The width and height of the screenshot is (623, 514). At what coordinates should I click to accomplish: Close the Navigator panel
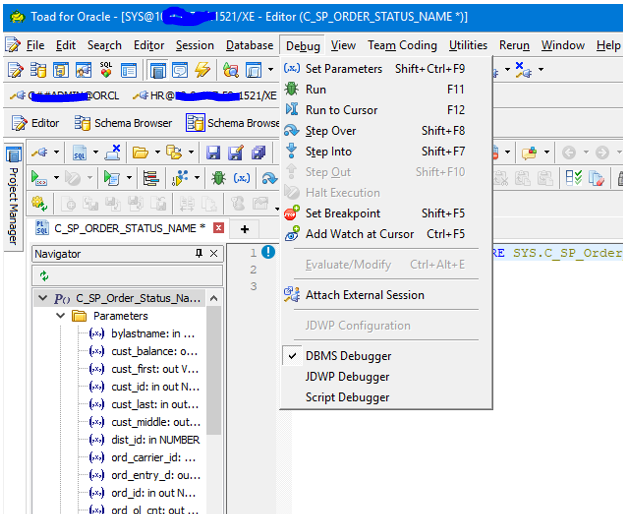coord(214,253)
